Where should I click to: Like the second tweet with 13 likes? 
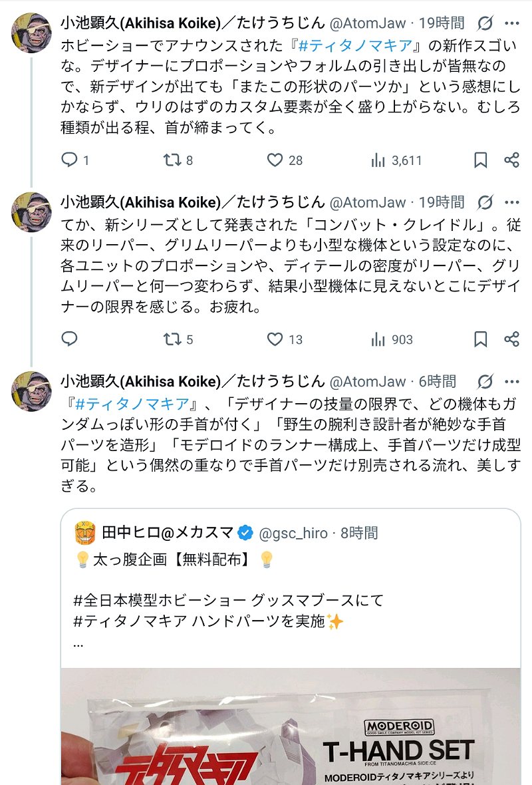pyautogui.click(x=275, y=339)
